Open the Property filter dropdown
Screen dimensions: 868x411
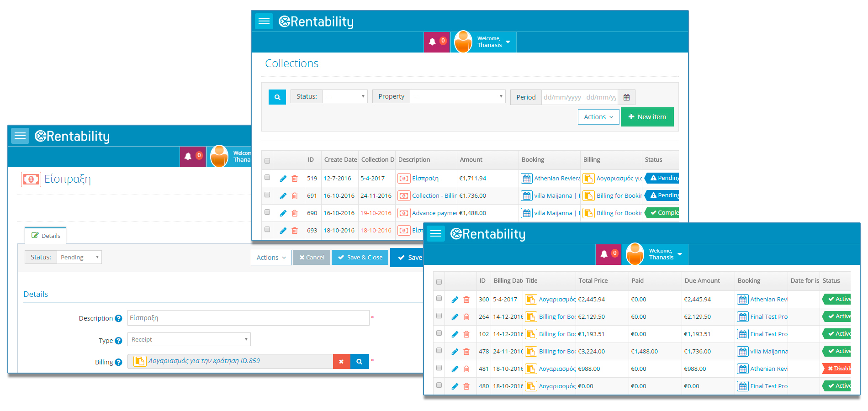coord(457,96)
